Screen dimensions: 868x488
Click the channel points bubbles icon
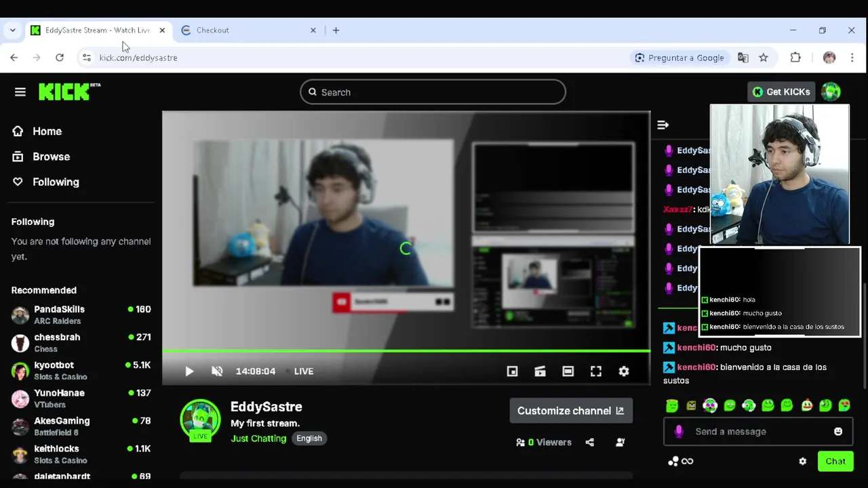click(x=673, y=462)
